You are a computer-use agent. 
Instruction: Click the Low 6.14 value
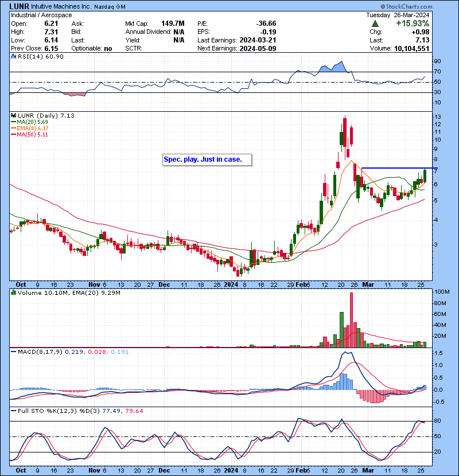click(51, 40)
